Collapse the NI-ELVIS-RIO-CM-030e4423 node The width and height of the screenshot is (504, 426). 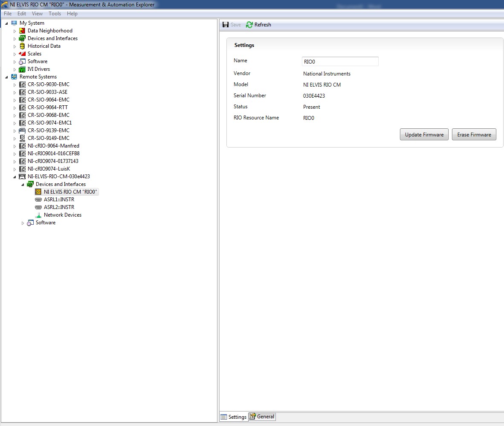pos(14,177)
